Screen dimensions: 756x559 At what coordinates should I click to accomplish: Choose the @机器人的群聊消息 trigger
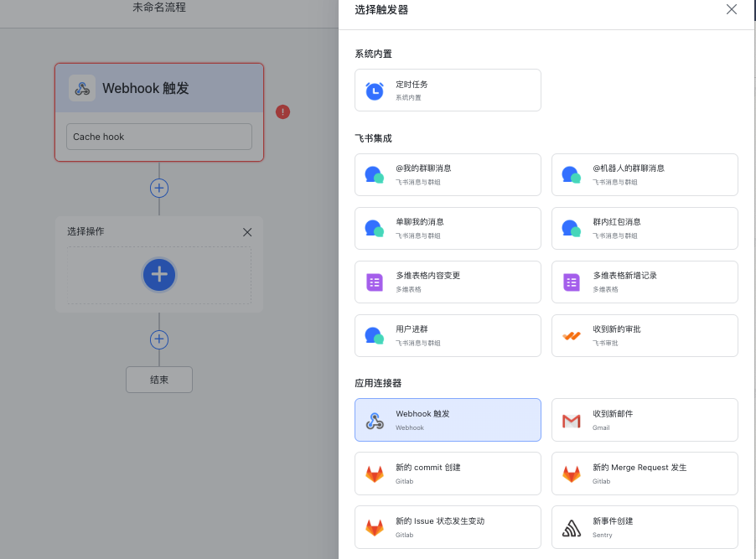click(645, 174)
